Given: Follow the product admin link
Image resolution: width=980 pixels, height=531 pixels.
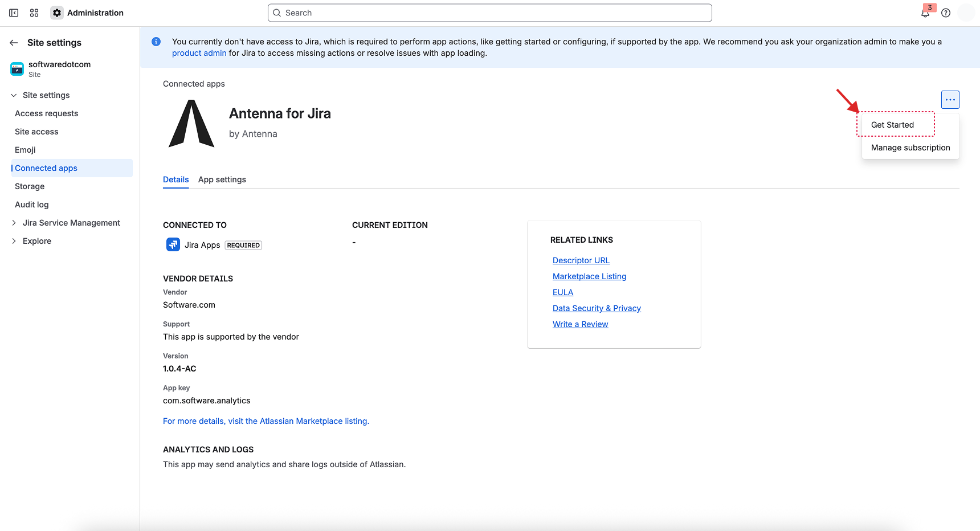Looking at the screenshot, I should click(199, 53).
